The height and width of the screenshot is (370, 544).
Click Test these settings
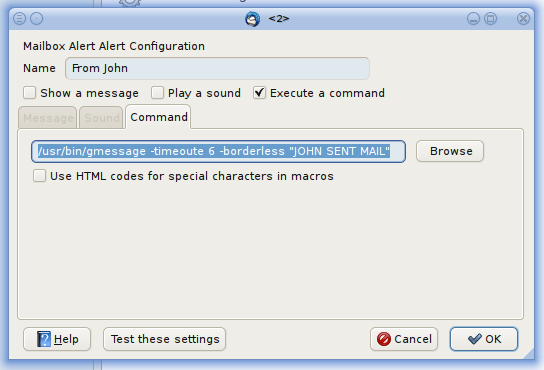[165, 339]
